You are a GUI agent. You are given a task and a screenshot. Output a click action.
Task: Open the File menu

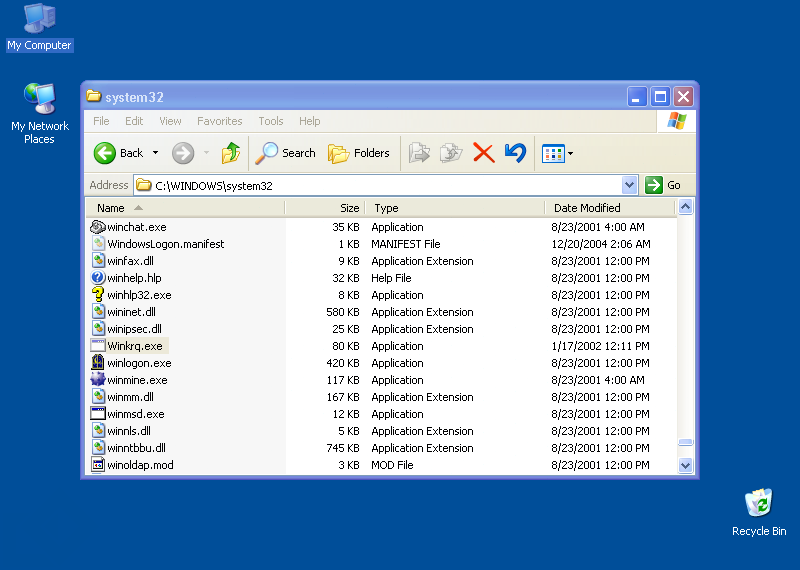coord(101,121)
